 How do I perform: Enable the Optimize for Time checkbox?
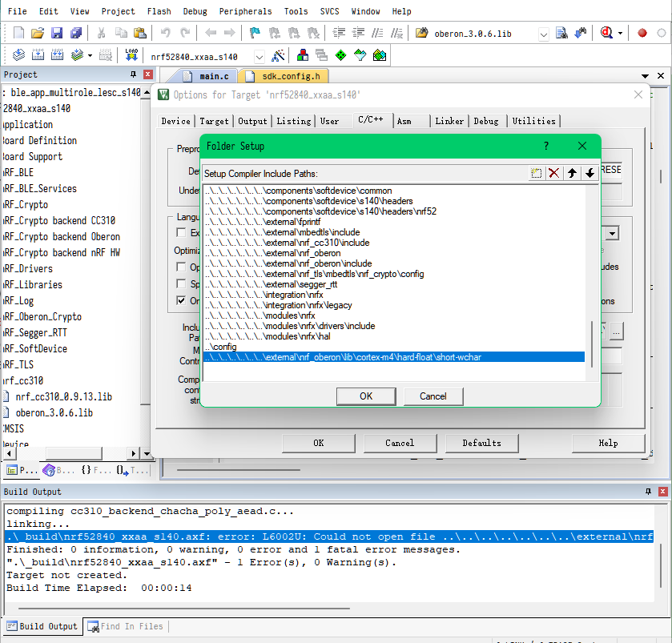pyautogui.click(x=180, y=266)
